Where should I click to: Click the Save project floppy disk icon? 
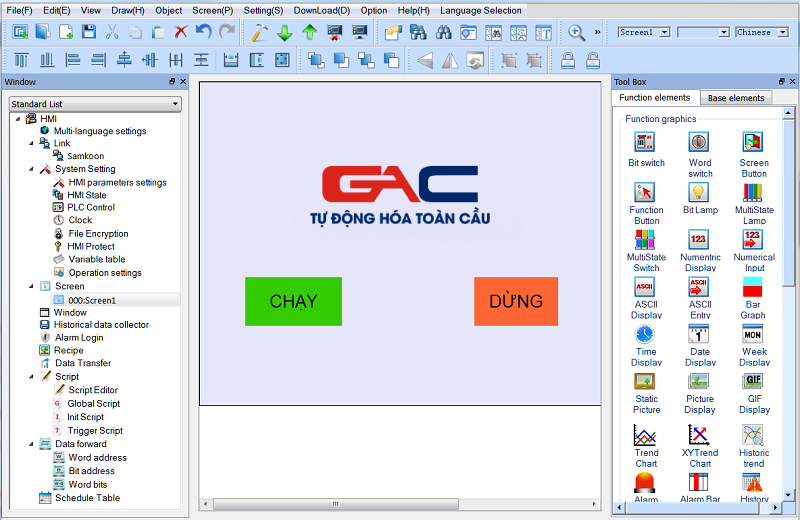coord(89,32)
